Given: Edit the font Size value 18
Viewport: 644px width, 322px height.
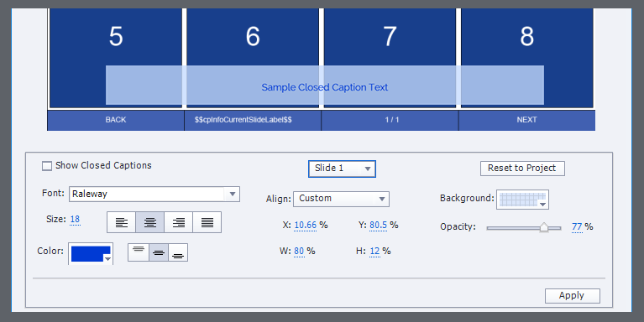Looking at the screenshot, I should (x=75, y=220).
